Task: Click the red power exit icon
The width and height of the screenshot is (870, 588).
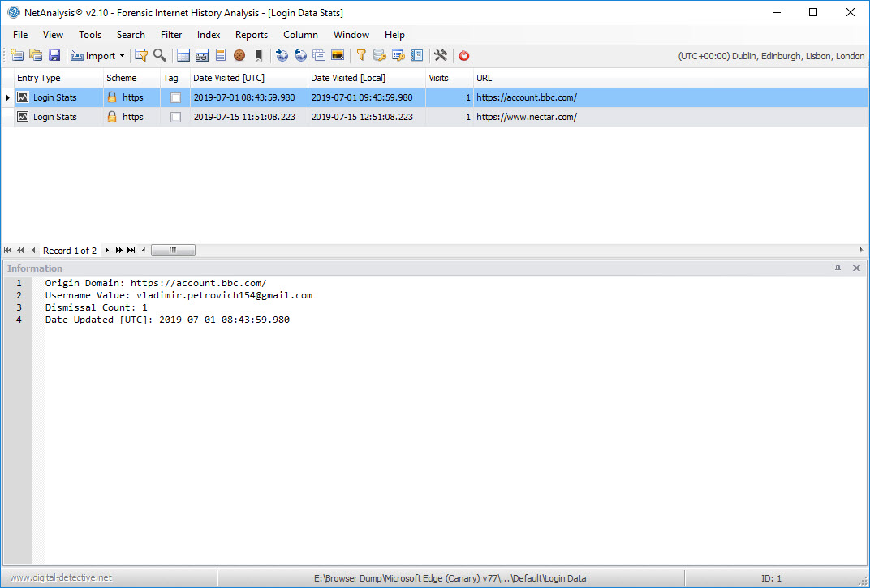Action: click(464, 55)
